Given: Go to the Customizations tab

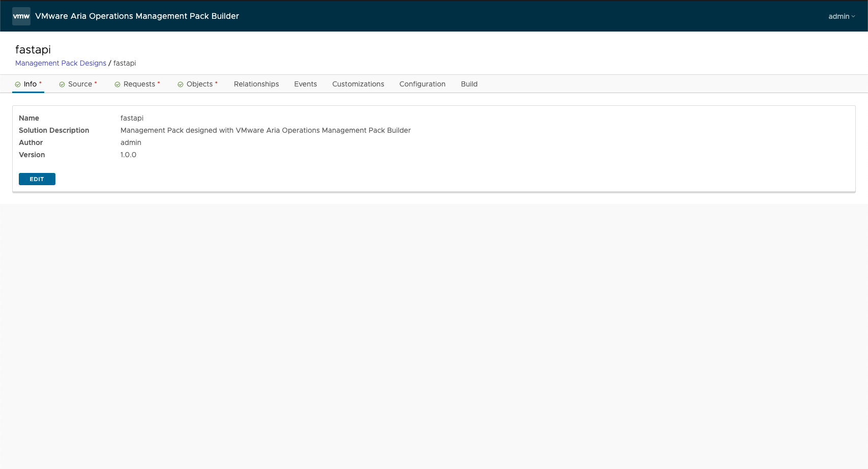Looking at the screenshot, I should pos(358,84).
